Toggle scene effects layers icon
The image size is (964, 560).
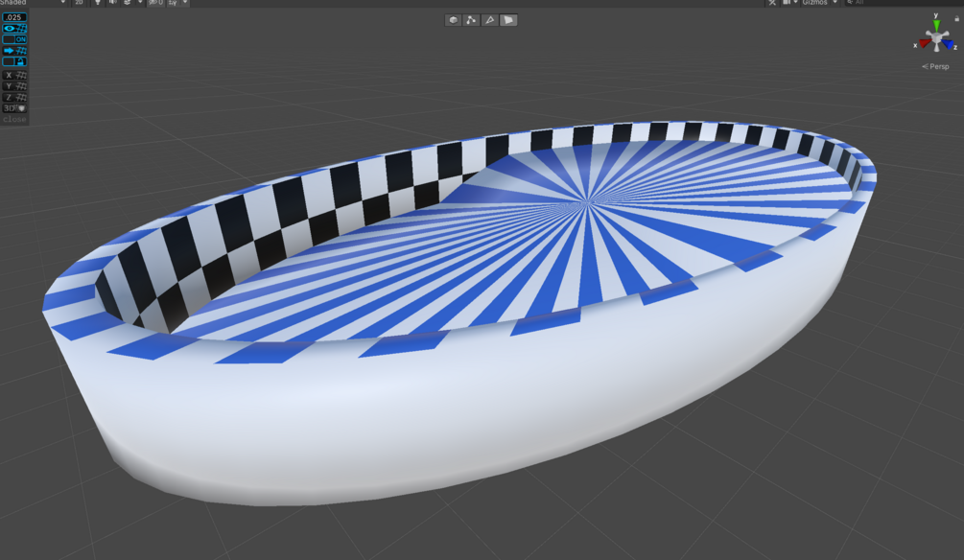tap(128, 3)
